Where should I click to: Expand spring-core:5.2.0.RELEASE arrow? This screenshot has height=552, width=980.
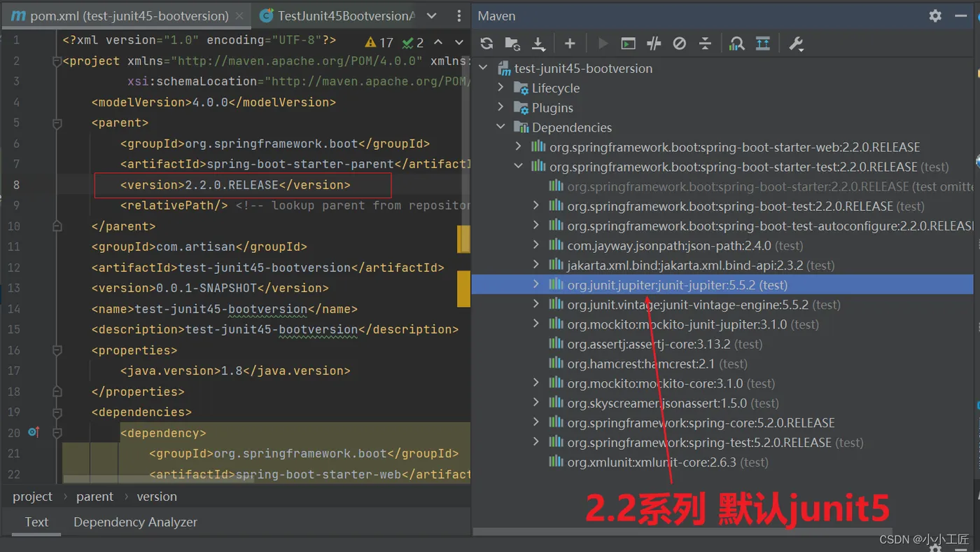536,422
